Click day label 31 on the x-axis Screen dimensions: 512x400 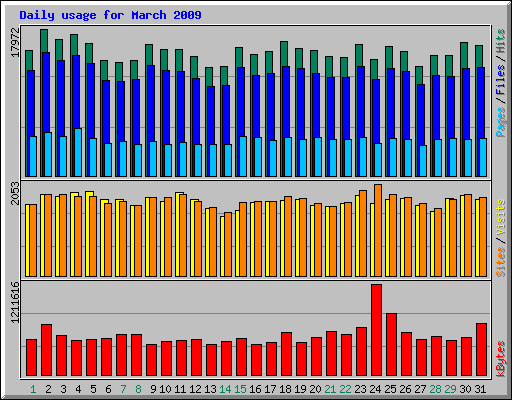480,389
